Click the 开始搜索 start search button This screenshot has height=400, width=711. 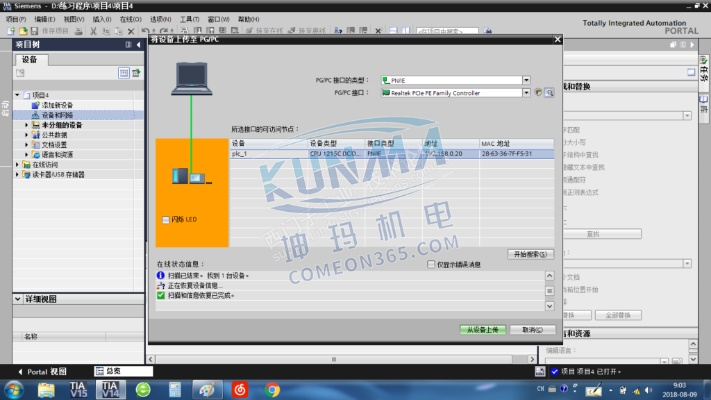531,254
